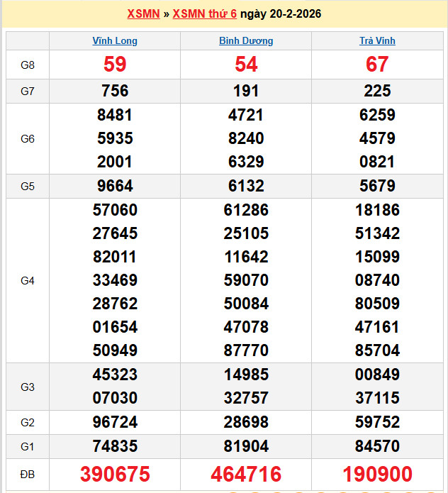
Task: Select the Bình Dương special prize 464716
Action: [246, 474]
